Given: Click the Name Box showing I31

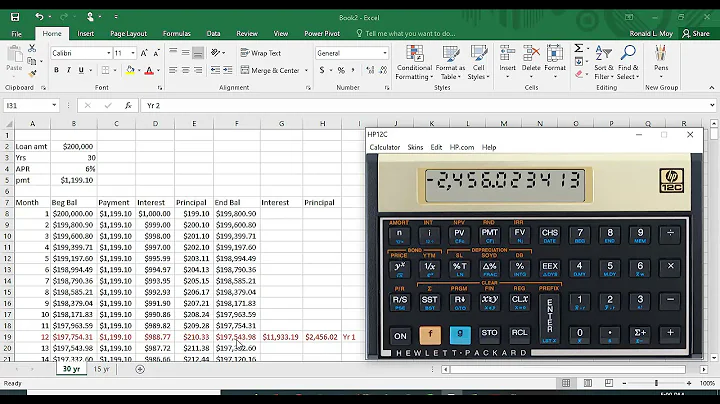Looking at the screenshot, I should pyautogui.click(x=31, y=106).
